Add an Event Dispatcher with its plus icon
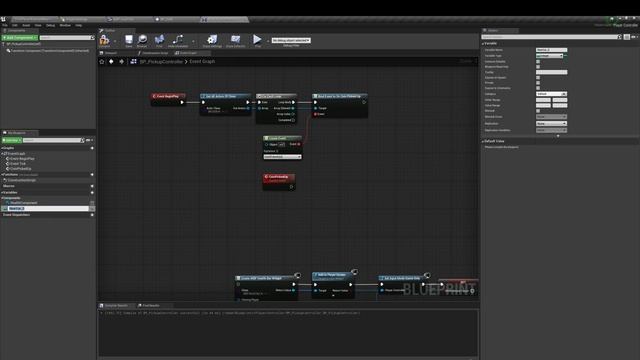The image size is (640, 360). [x=92, y=215]
